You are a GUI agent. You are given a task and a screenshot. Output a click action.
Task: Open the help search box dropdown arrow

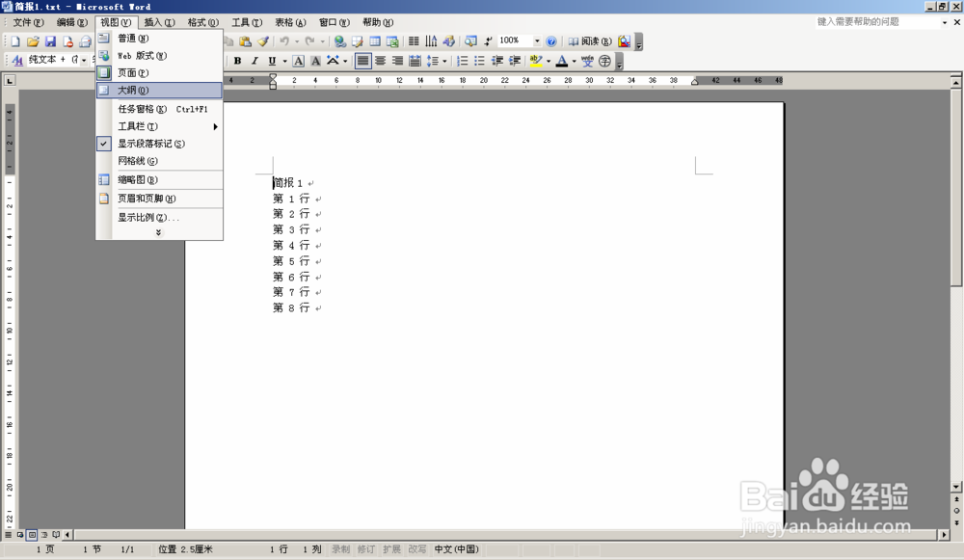(945, 22)
